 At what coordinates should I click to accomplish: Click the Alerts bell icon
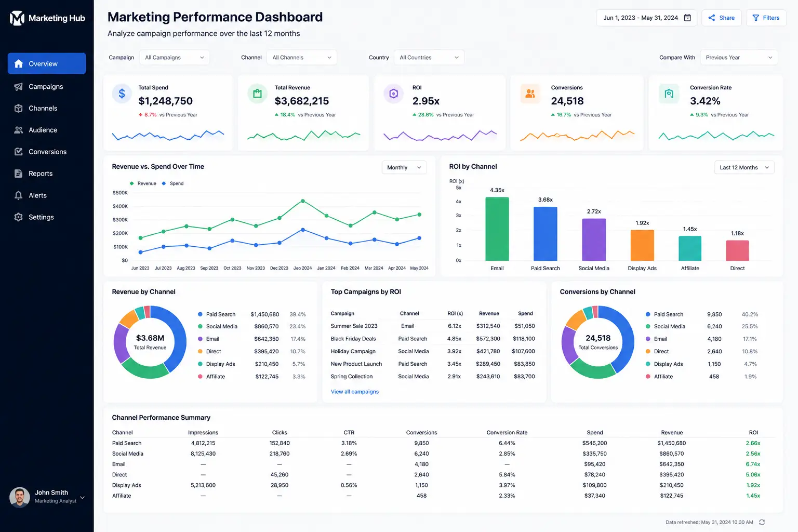(19, 195)
